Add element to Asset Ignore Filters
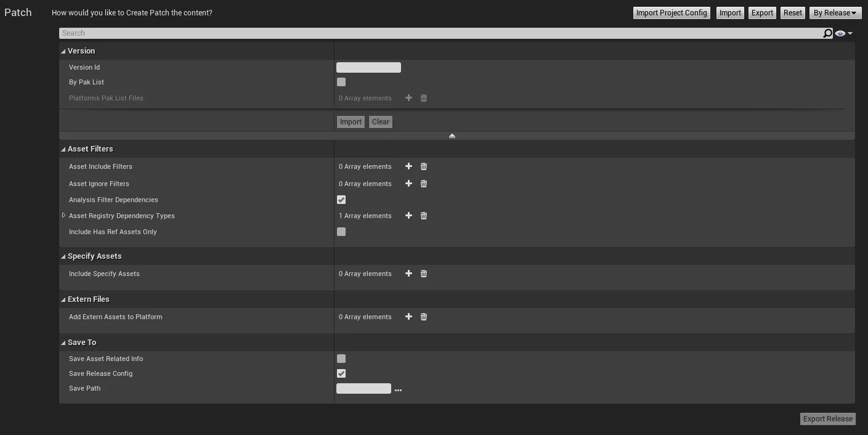The width and height of the screenshot is (868, 435). [x=408, y=184]
